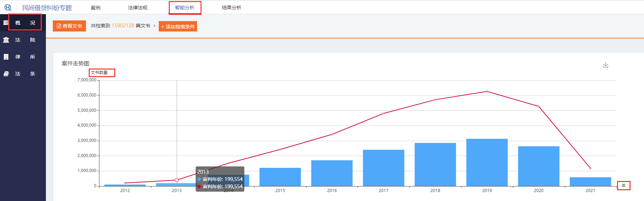644x201 pixels.
Task: Open the 案例 tab
Action: point(96,8)
